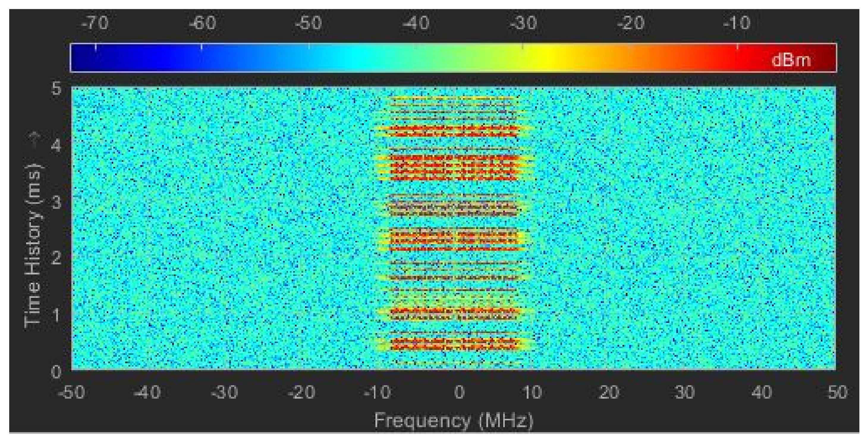The image size is (868, 442).
Task: Click the -50 MHz frequency tick label
Action: tap(71, 392)
